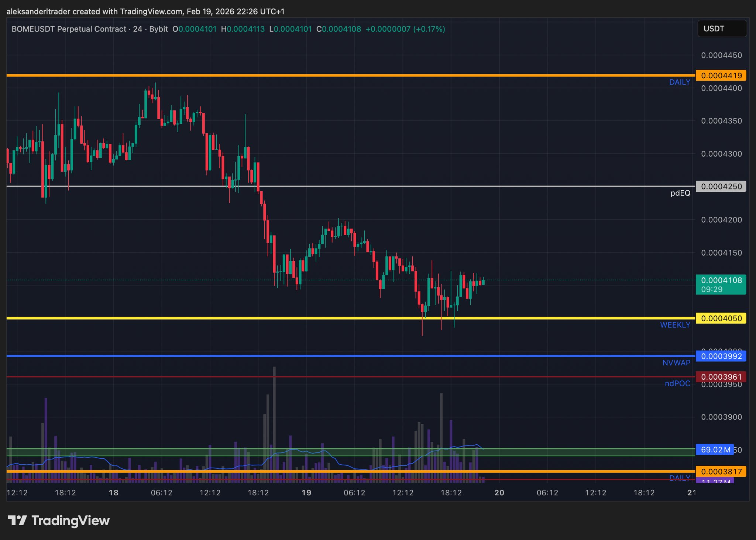Click the date 19 on the time axis
Image resolution: width=756 pixels, height=540 pixels.
pos(306,493)
